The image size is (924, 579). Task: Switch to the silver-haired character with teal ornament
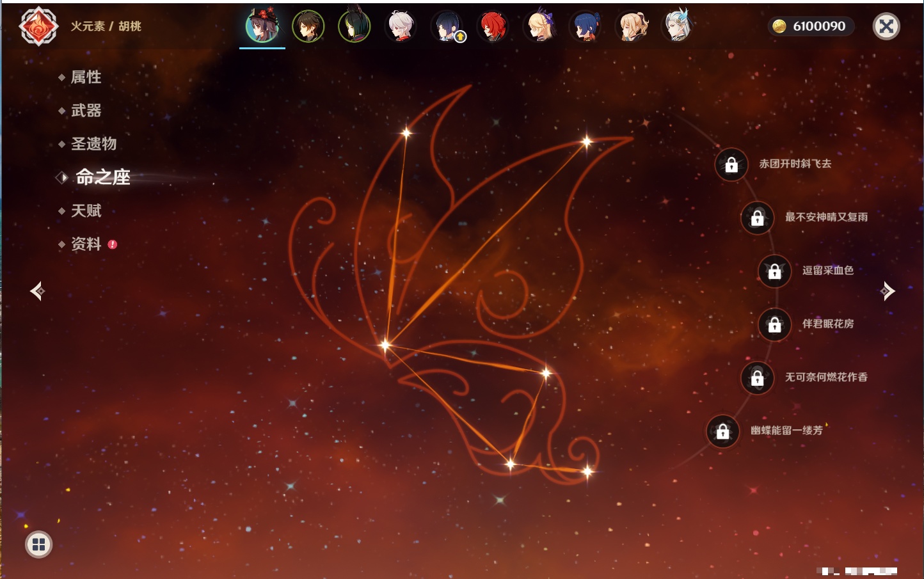click(677, 26)
